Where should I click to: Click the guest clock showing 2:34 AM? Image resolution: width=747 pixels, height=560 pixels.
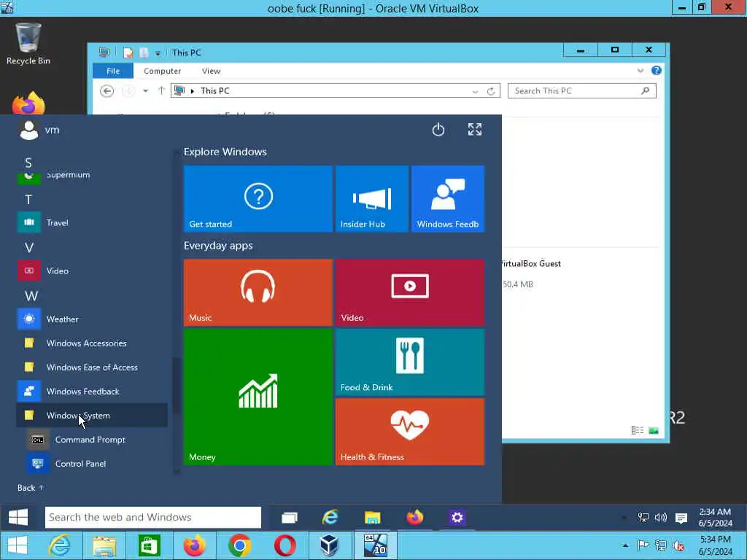pos(715,518)
